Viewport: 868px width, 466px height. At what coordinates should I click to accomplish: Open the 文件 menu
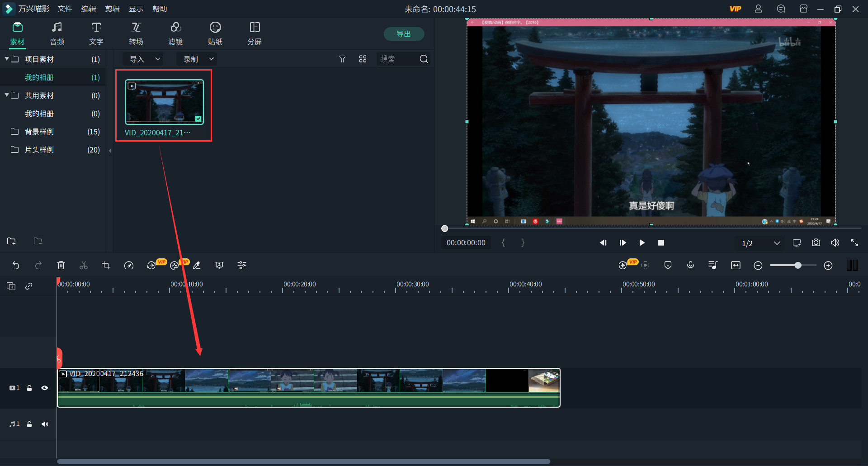pos(65,9)
